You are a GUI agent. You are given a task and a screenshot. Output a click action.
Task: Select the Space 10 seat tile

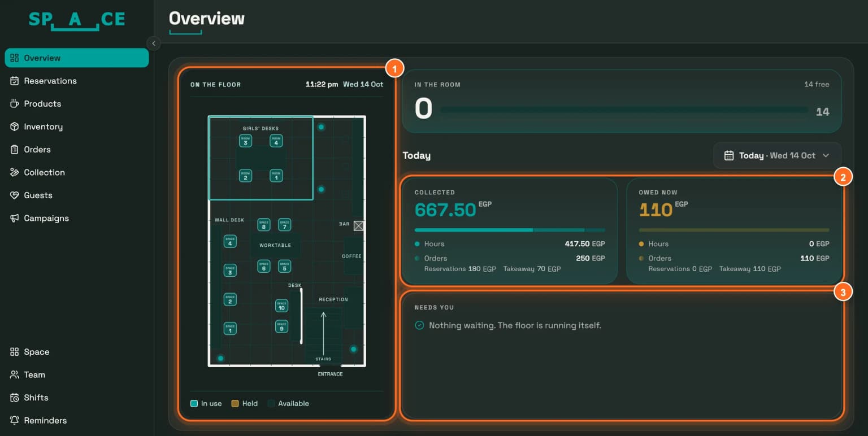pos(281,306)
